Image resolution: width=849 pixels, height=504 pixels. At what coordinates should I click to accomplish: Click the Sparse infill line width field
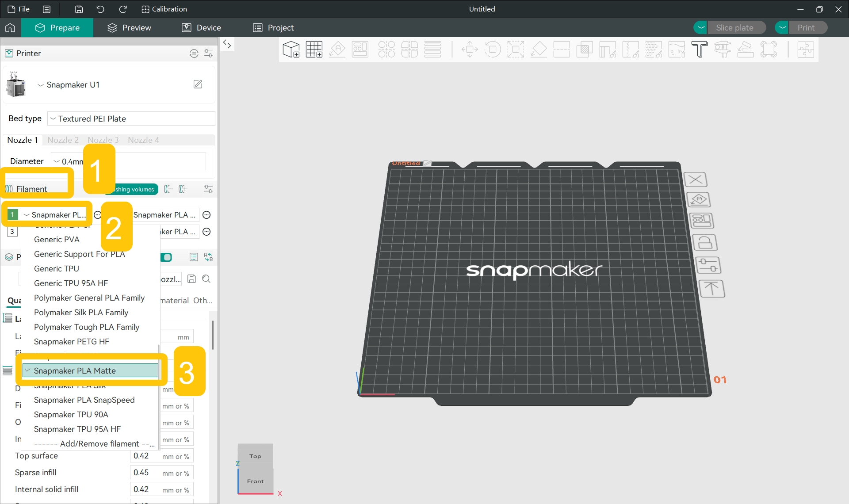(x=161, y=473)
